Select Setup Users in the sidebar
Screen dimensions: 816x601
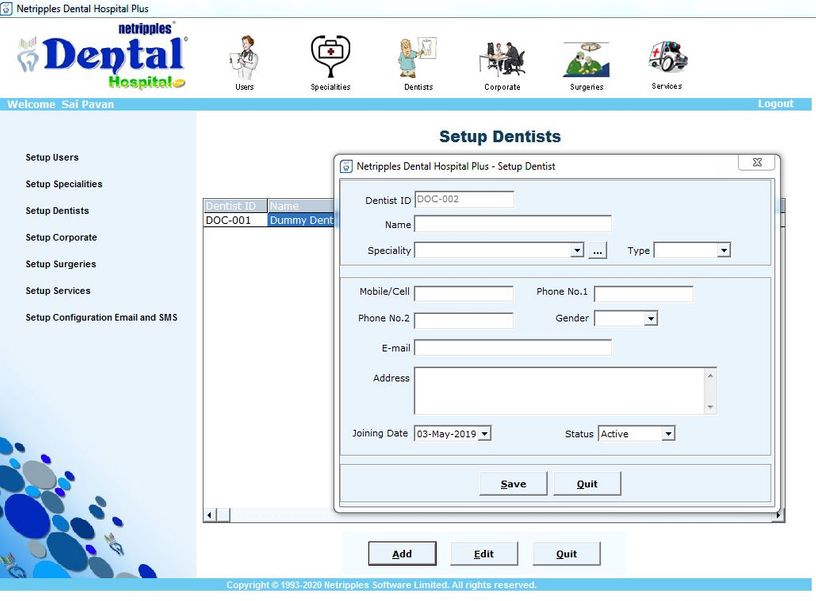pos(52,157)
